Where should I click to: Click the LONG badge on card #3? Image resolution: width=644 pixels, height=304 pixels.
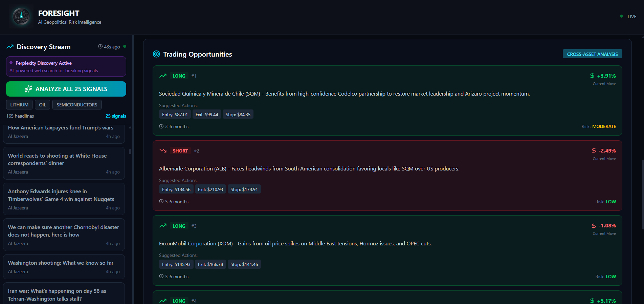pyautogui.click(x=179, y=226)
